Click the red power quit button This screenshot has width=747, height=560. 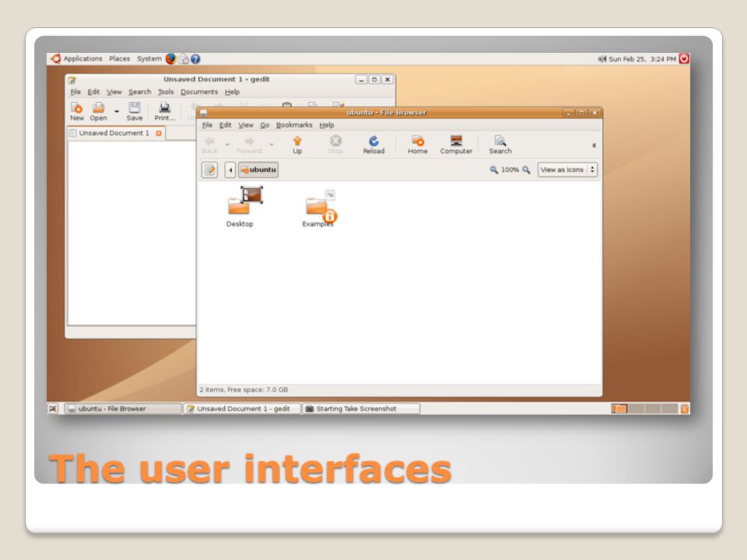tap(684, 58)
